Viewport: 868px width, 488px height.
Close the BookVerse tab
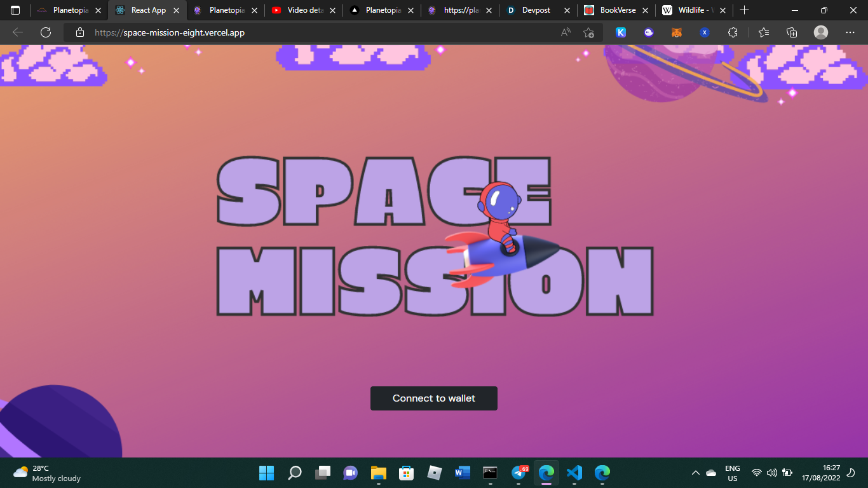pos(645,10)
